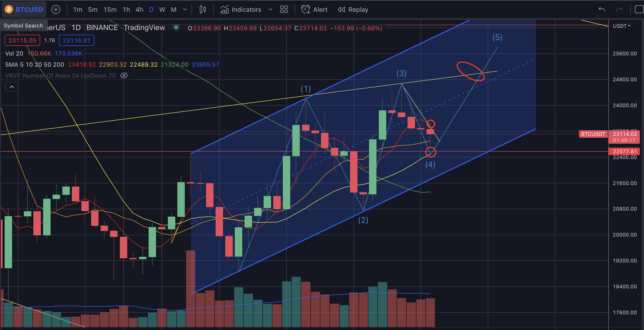Click the blue buy price 23116.81 button
This screenshot has height=330, width=644.
coord(77,40)
